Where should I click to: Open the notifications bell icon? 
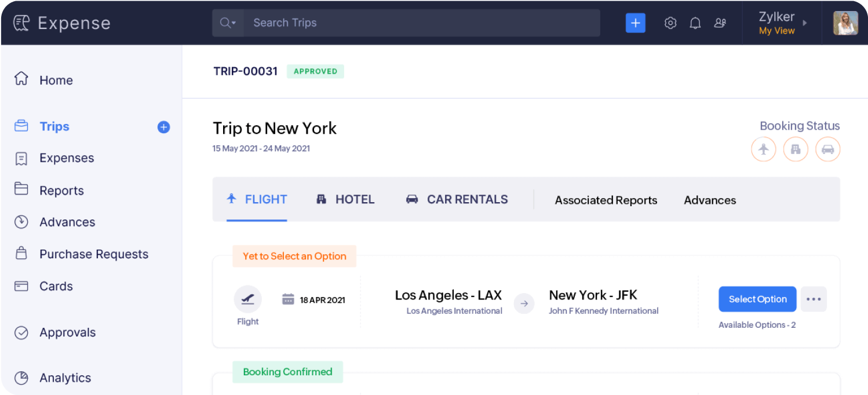tap(695, 23)
